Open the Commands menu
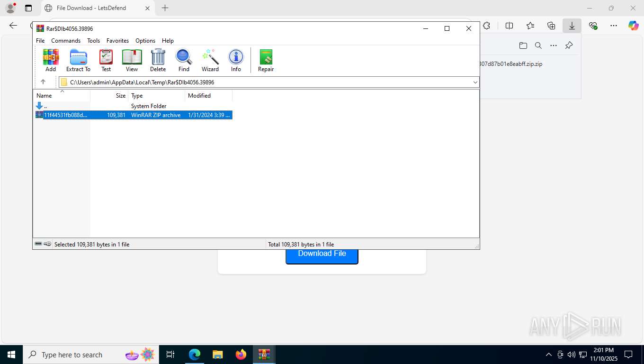Image resolution: width=644 pixels, height=364 pixels. (66, 41)
